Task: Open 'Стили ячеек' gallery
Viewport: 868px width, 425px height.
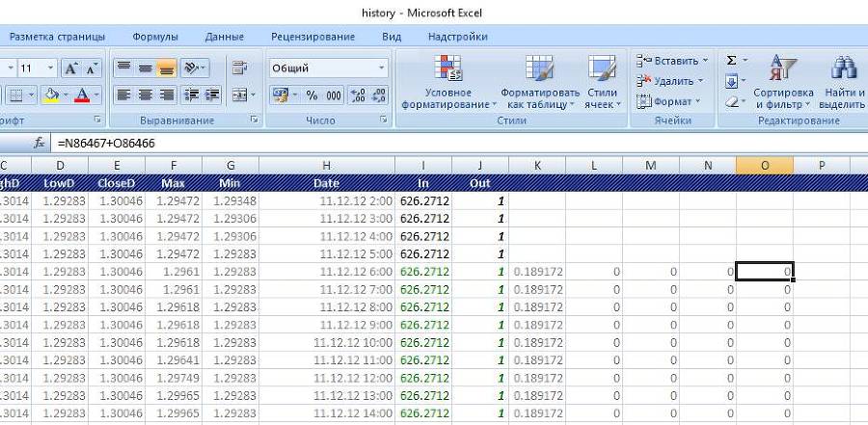Action: coord(602,82)
